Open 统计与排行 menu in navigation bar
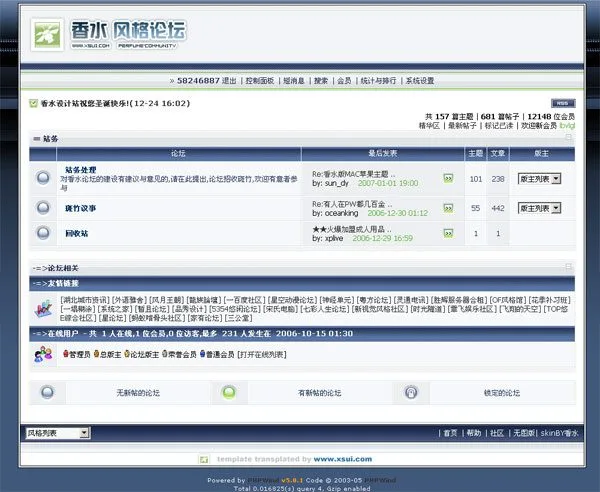Screen dimensions: 600x492 pyautogui.click(x=380, y=80)
